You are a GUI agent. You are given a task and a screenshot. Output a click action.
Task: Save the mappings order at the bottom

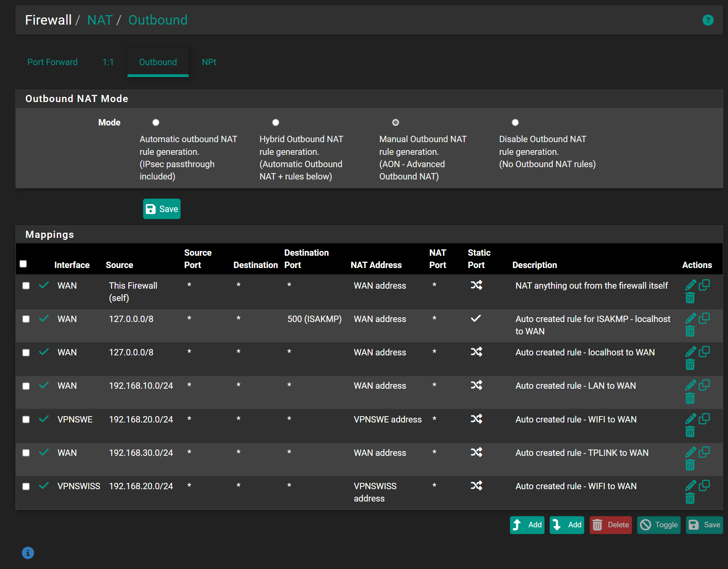[704, 525]
